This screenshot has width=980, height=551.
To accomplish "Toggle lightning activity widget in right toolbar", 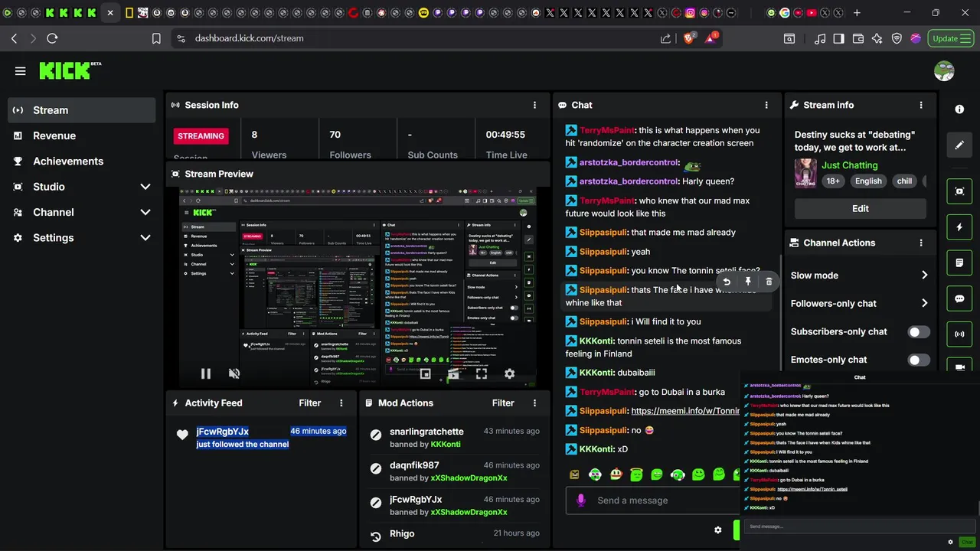I will 959,227.
